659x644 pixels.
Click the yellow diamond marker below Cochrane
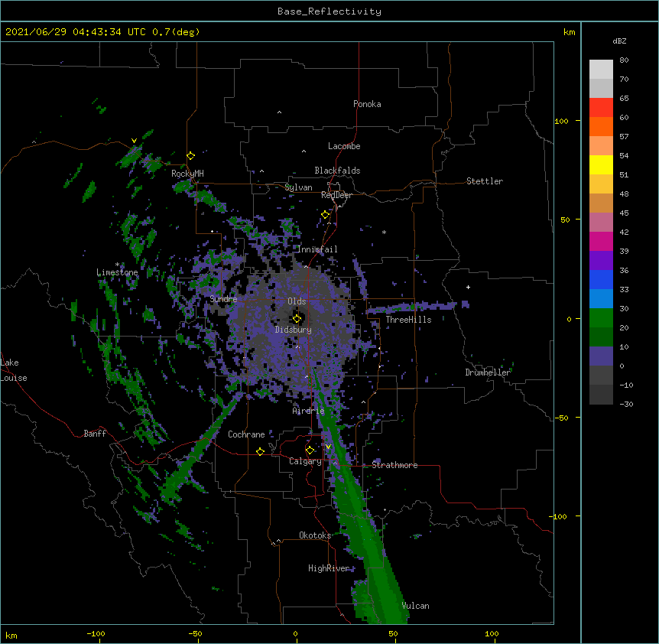coord(260,451)
